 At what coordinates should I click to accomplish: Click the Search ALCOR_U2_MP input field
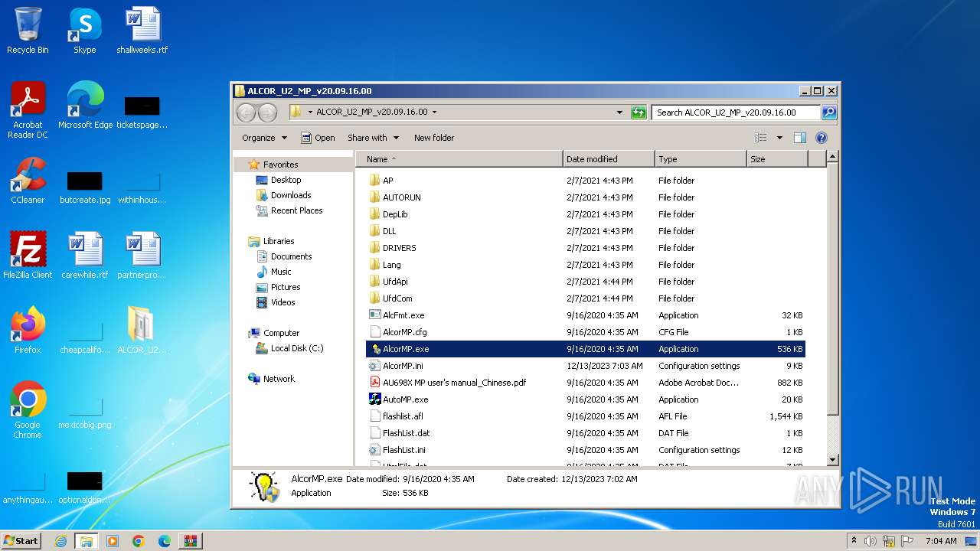(735, 112)
